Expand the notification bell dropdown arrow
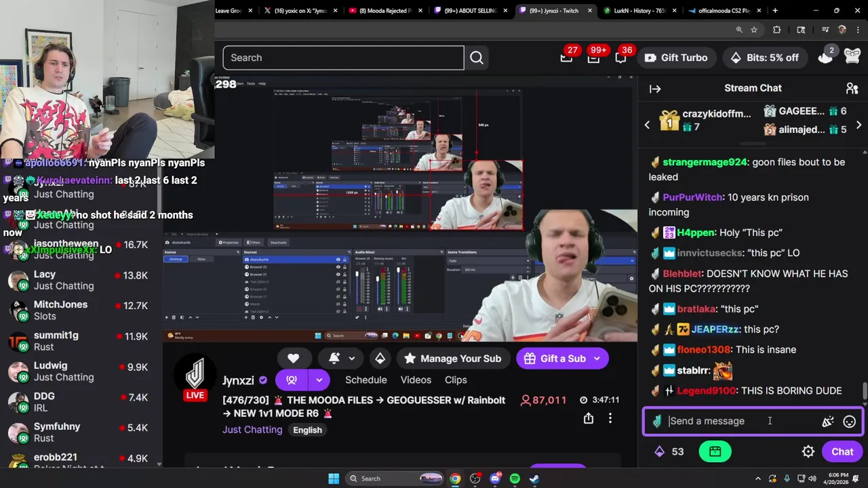Screen dimensions: 868x488 pyautogui.click(x=351, y=359)
